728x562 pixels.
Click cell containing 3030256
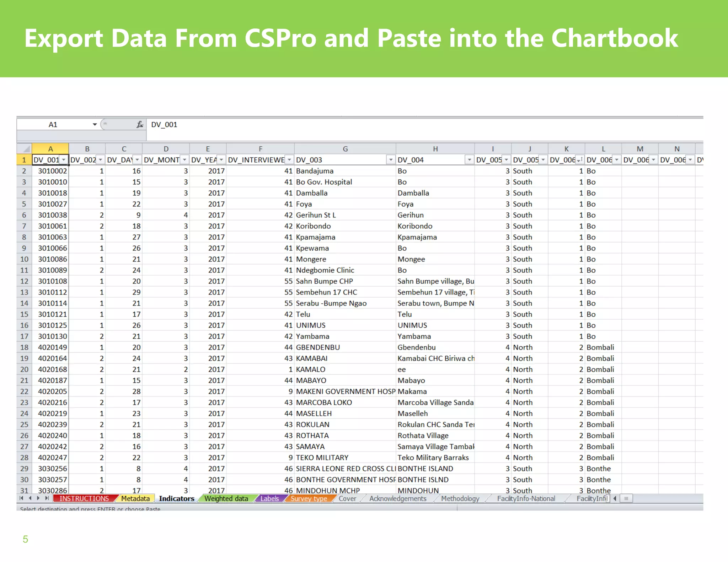(x=50, y=468)
